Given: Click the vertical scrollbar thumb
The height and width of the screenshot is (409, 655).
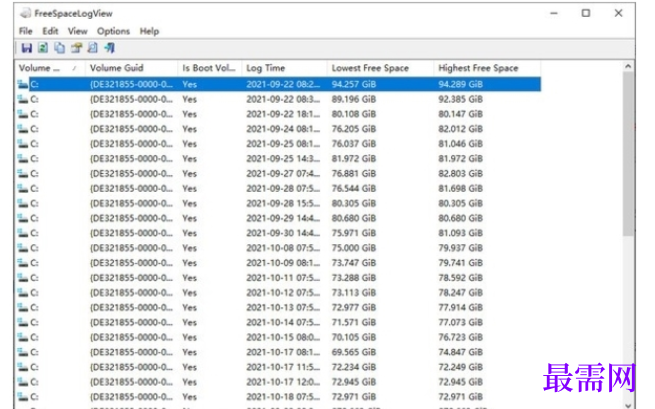Looking at the screenshot, I should coord(628,153).
